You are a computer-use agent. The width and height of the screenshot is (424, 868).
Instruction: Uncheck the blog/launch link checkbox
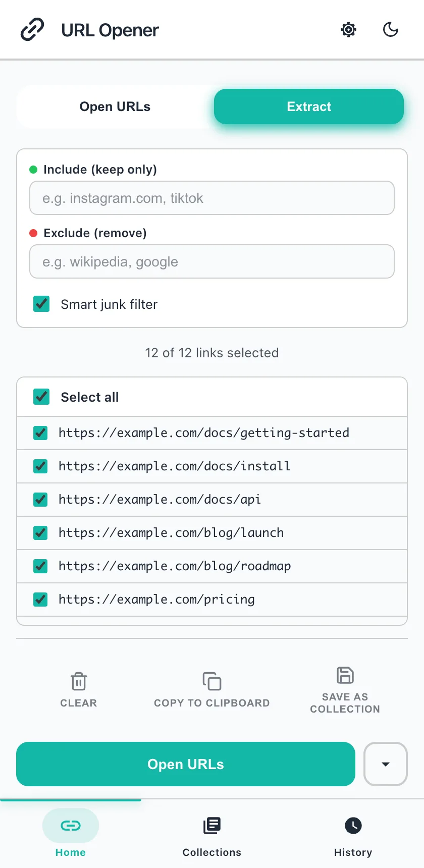point(40,533)
